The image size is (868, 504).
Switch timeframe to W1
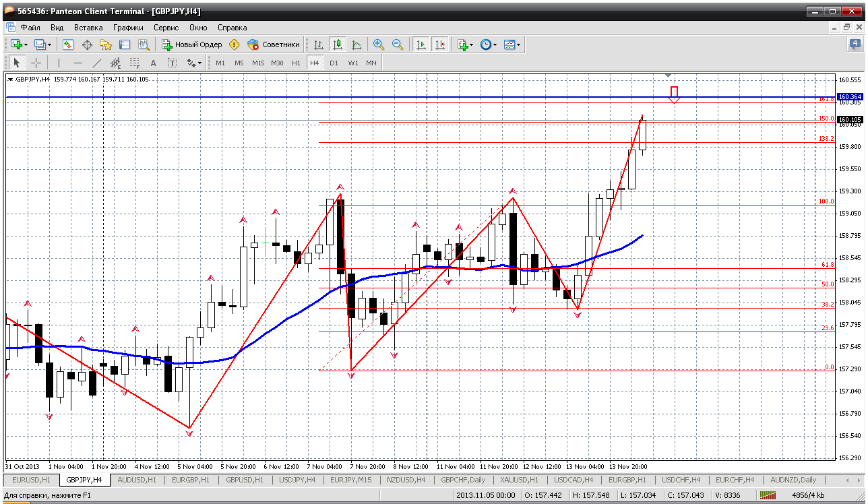[x=352, y=63]
